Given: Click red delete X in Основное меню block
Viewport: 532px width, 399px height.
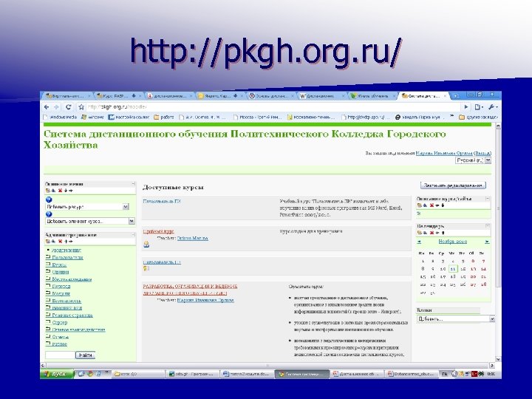Looking at the screenshot, I should click(x=60, y=191).
